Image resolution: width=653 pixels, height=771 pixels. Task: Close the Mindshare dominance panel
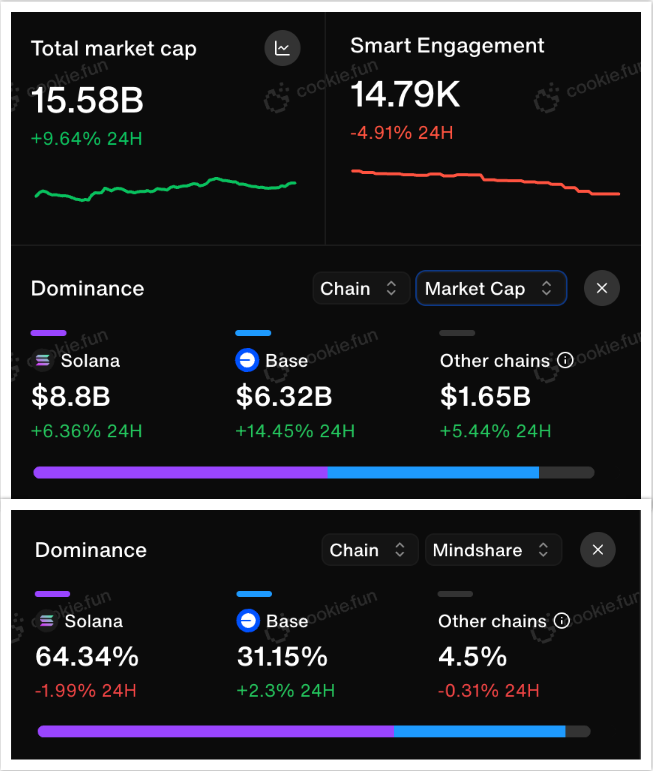(x=597, y=550)
